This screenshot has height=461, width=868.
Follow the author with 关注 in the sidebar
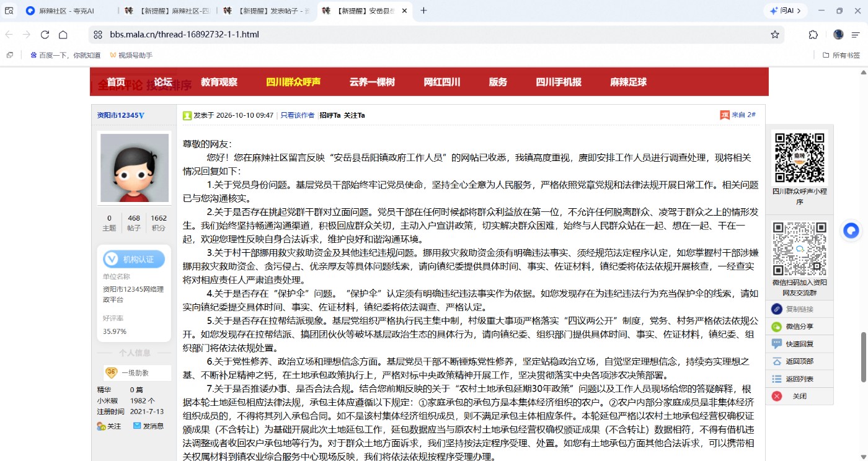pyautogui.click(x=110, y=426)
